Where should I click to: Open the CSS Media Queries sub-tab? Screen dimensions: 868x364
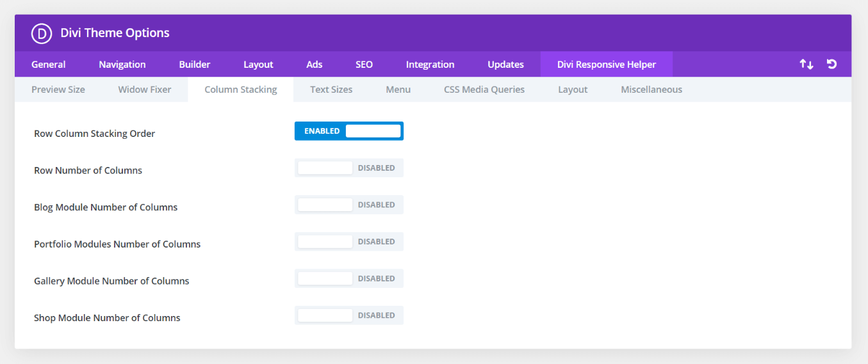484,90
